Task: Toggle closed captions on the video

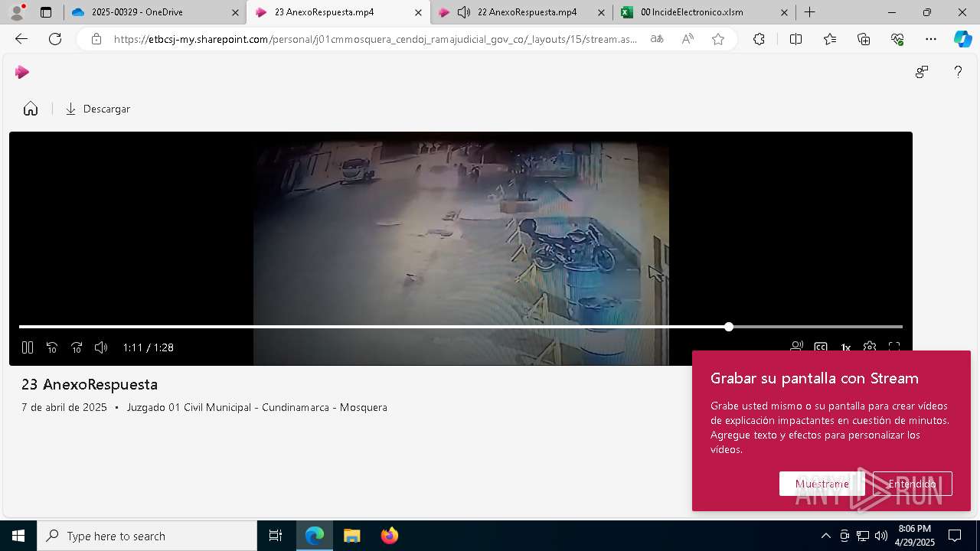Action: (x=821, y=347)
